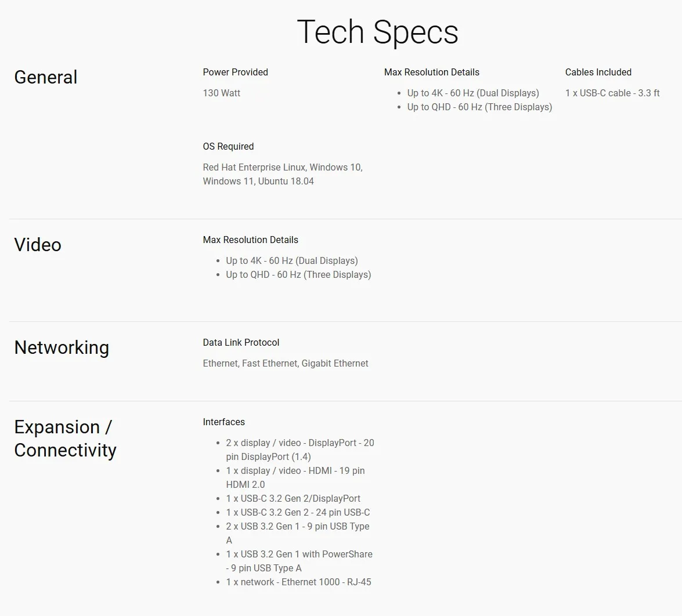Click the Red Hat Enterprise Linux text
The height and width of the screenshot is (616, 682).
click(x=254, y=167)
